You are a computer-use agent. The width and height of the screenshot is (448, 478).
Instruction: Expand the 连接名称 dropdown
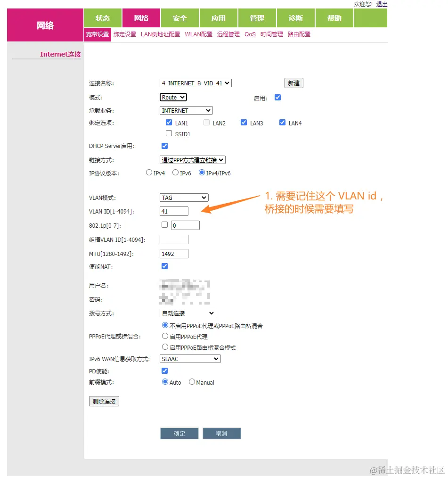(195, 83)
